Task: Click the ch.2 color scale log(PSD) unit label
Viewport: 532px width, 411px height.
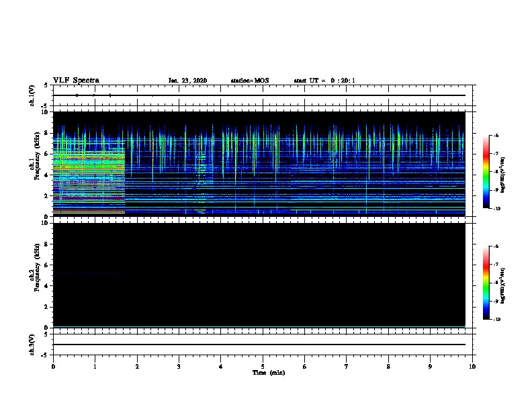Action: tap(503, 286)
